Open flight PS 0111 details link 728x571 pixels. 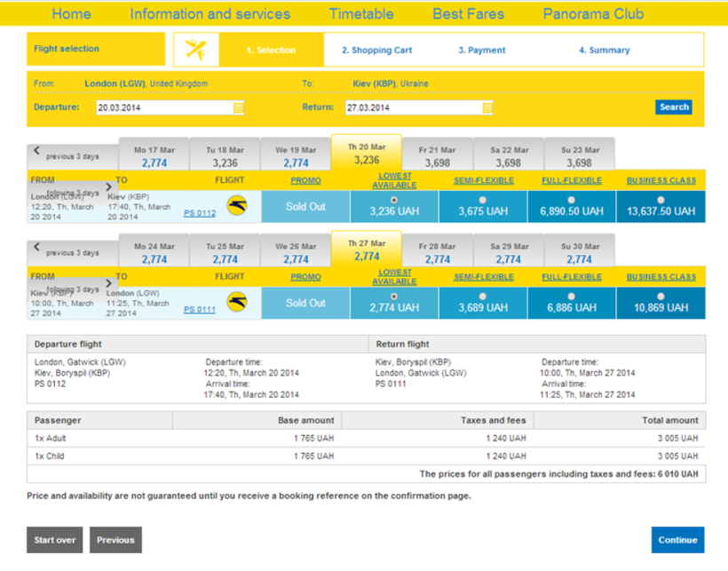200,310
